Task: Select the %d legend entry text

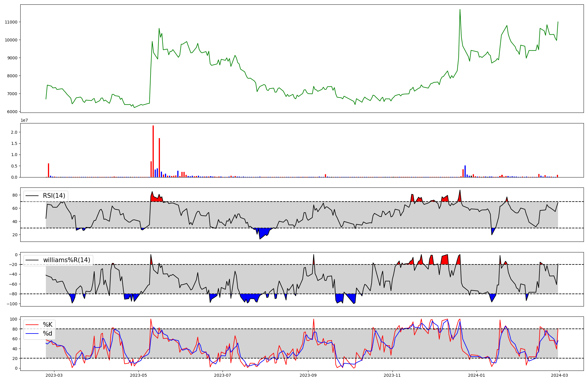Action: point(48,334)
